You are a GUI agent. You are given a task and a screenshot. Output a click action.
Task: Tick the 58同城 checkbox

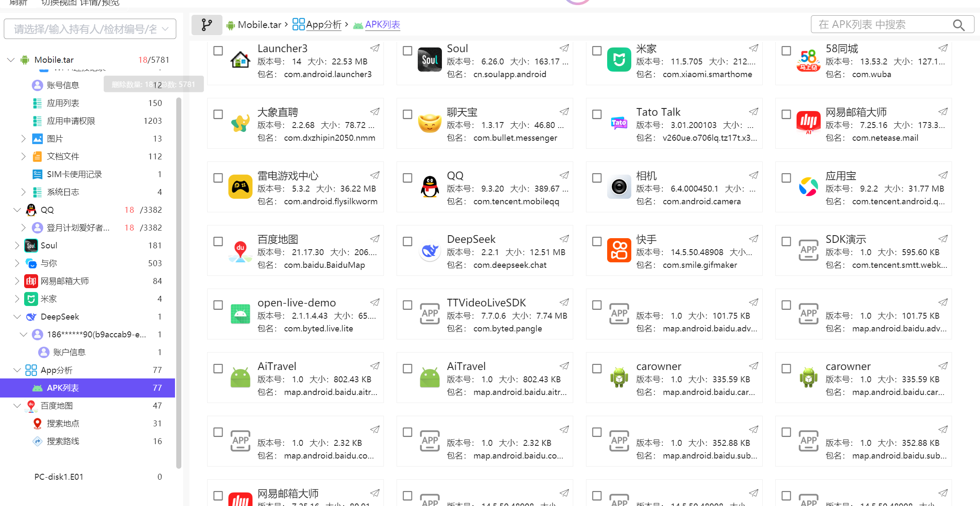[786, 51]
